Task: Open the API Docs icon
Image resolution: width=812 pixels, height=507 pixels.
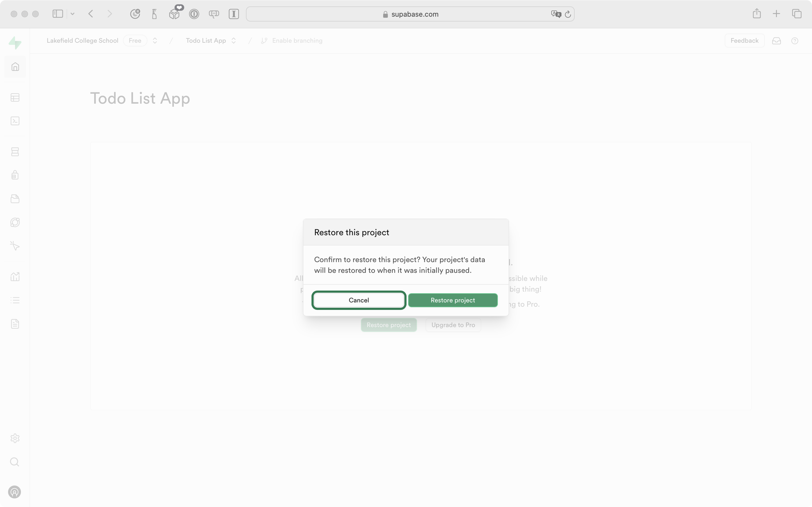Action: tap(15, 324)
